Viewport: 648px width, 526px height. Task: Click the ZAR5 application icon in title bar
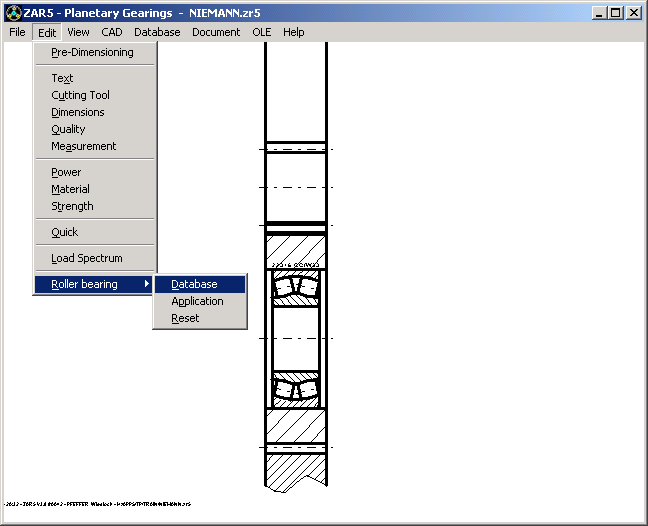coord(13,13)
